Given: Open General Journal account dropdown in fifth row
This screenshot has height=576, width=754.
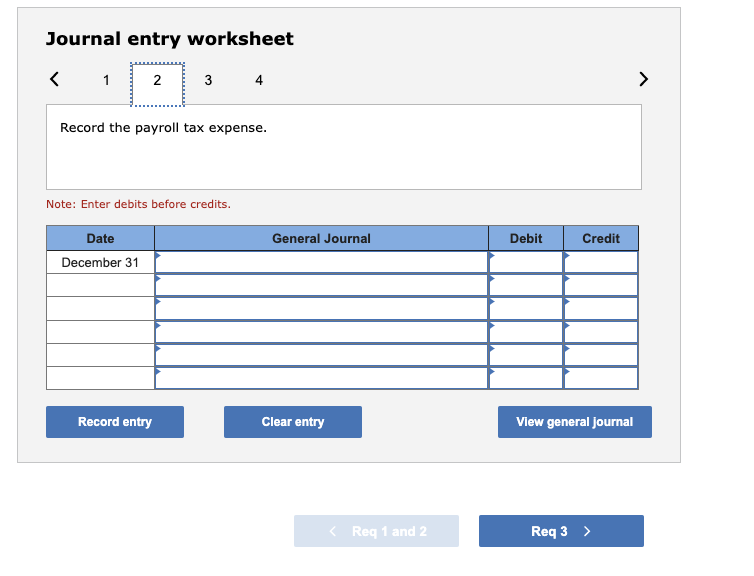Looking at the screenshot, I should [321, 355].
